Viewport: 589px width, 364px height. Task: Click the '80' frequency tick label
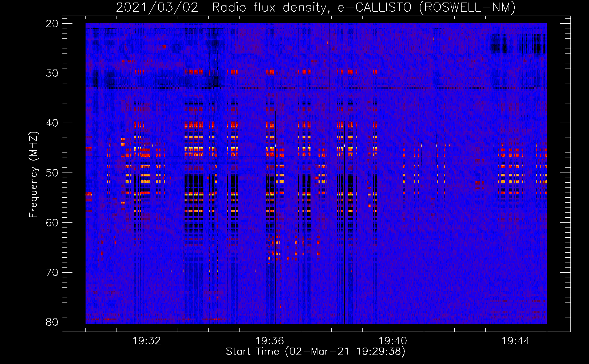[52, 322]
